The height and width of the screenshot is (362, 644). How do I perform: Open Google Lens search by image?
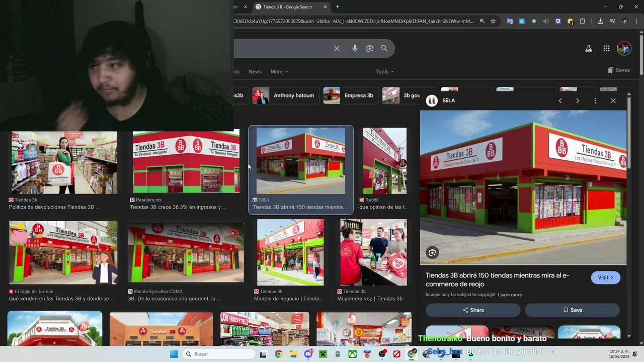(369, 48)
